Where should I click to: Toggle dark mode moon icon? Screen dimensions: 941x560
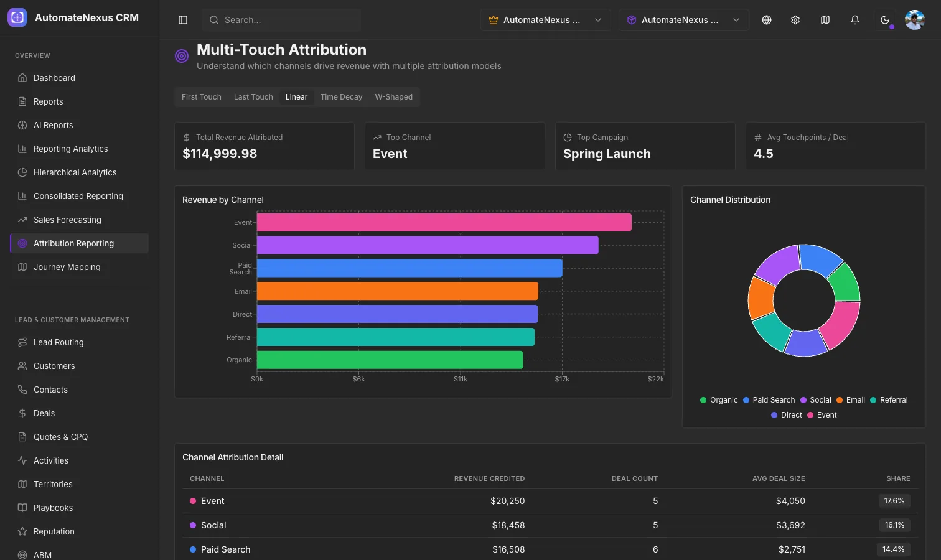(x=885, y=20)
